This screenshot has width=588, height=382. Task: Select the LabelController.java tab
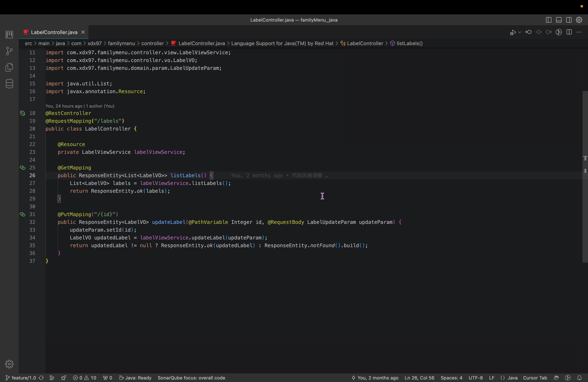[54, 32]
